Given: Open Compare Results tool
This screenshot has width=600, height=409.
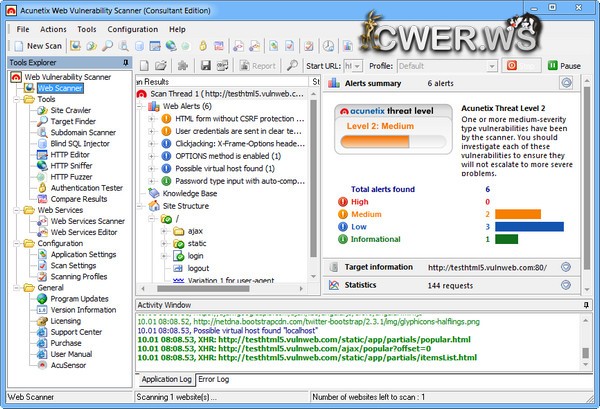Looking at the screenshot, I should click(79, 199).
